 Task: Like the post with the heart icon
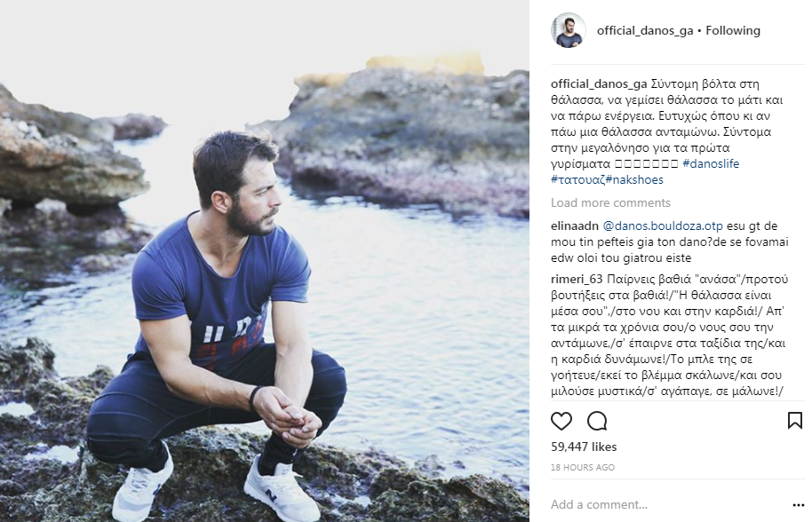(561, 421)
